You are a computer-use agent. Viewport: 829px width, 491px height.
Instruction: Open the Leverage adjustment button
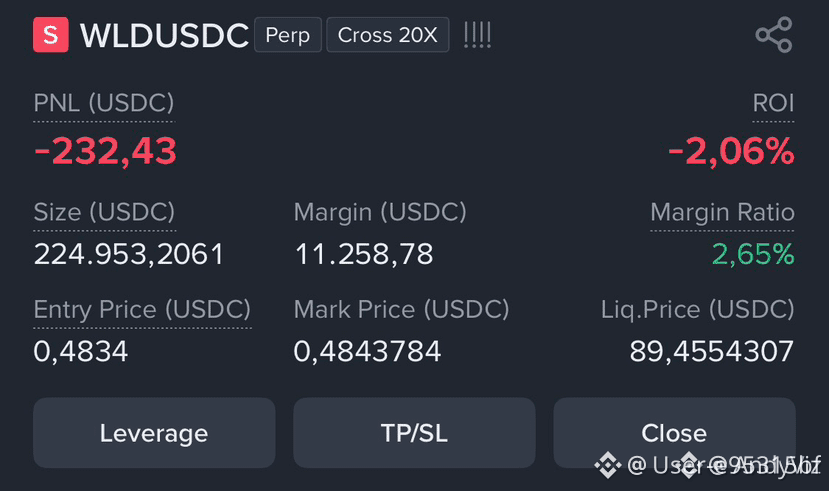click(x=154, y=433)
